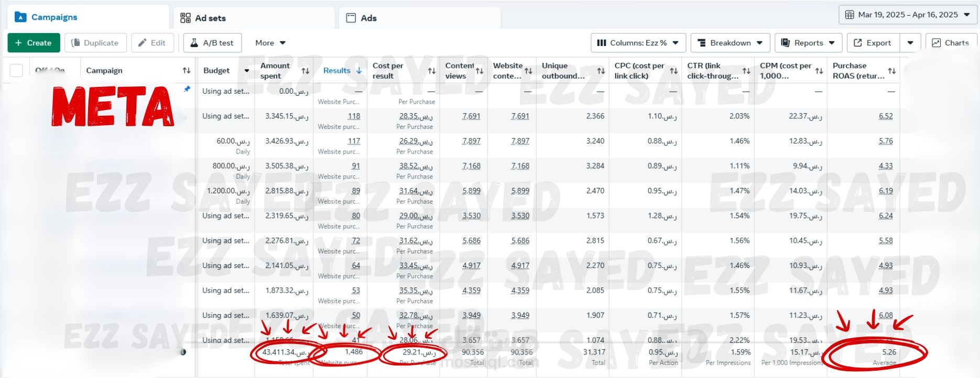Click amount spent 3,426.93 cell
Screen dimensions: 980x378
click(x=287, y=141)
